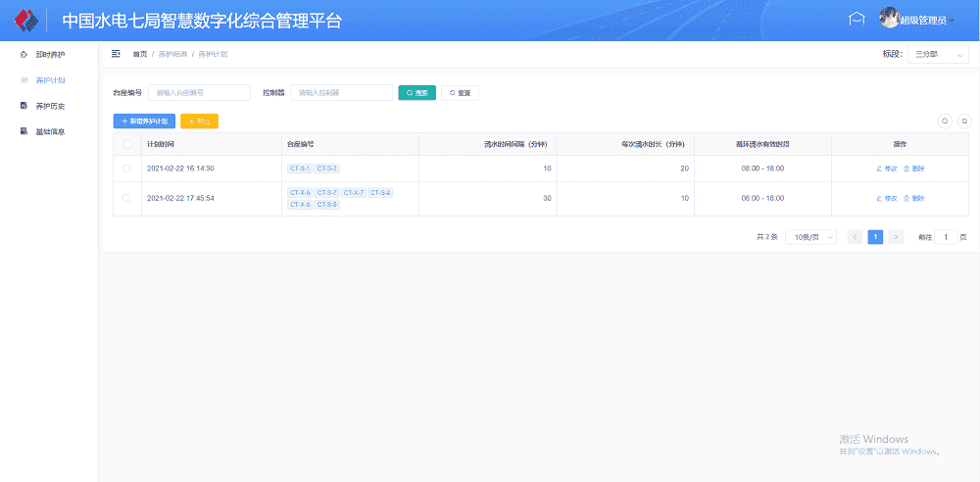Click the sidebar collapse hamburger icon
The height and width of the screenshot is (482, 980).
pos(116,54)
